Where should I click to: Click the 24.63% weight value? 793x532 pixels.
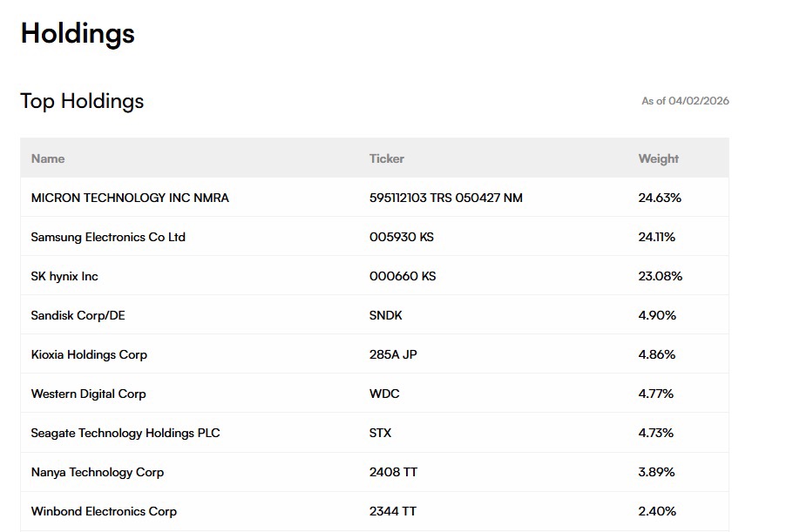[659, 198]
